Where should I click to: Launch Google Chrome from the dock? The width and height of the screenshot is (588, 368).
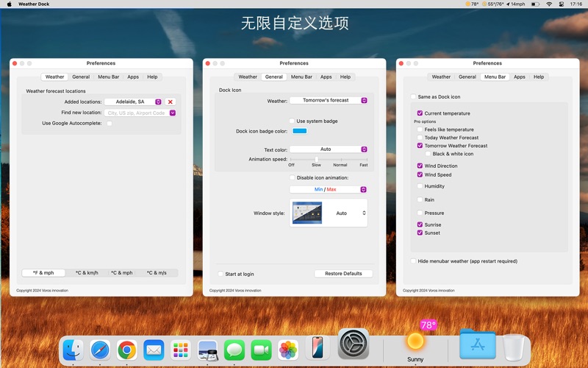[126, 350]
